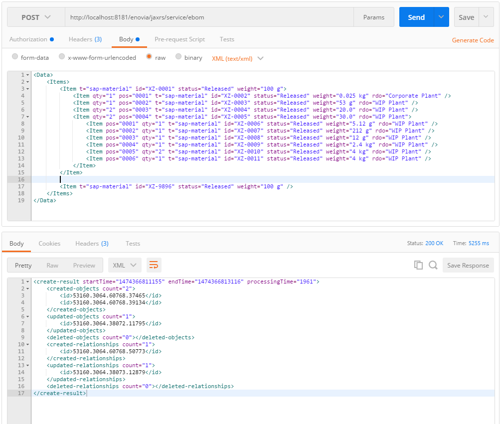
Task: Click the search magnifier icon in response
Action: (x=433, y=265)
